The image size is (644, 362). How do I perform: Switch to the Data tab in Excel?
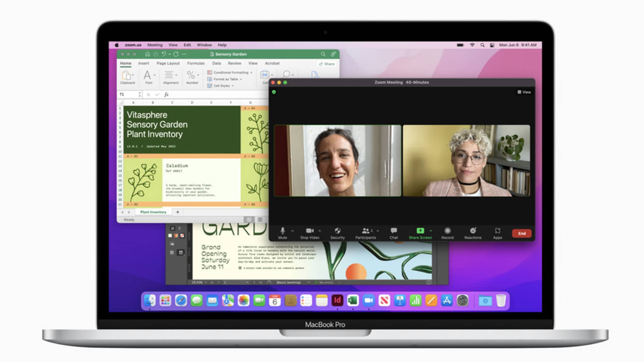[217, 63]
